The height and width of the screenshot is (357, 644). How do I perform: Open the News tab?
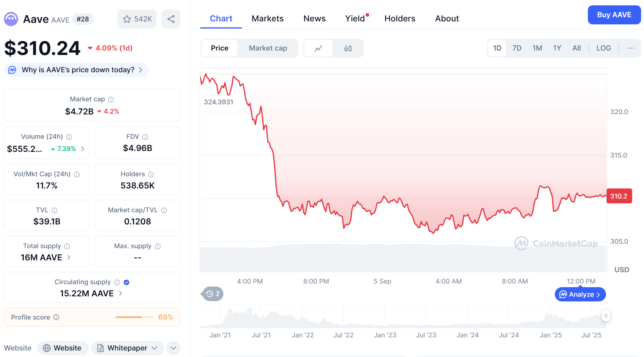(x=314, y=19)
